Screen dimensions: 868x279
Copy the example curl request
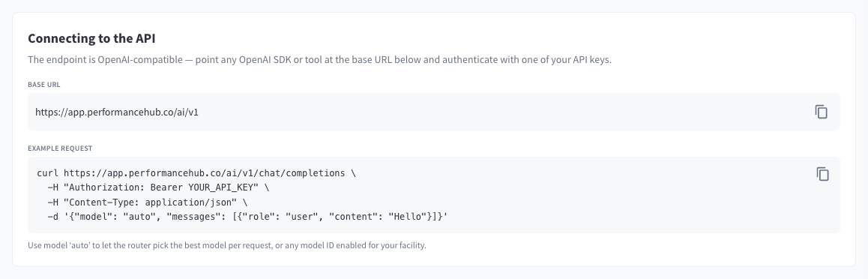(x=822, y=174)
